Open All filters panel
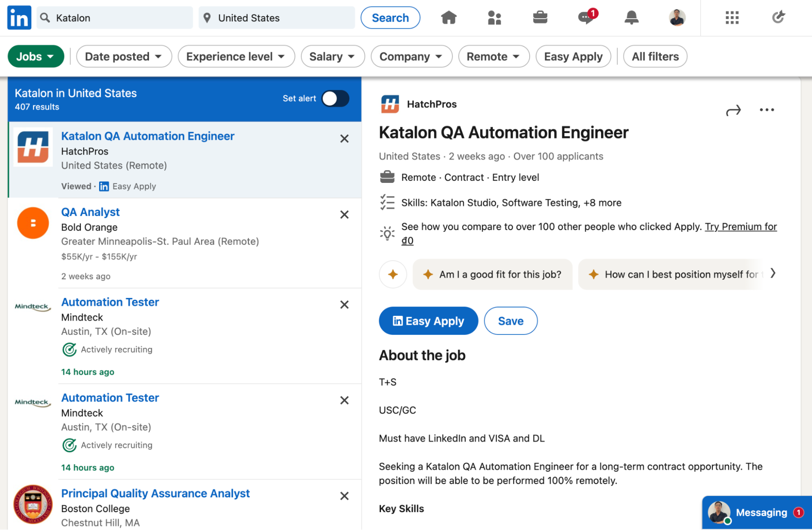The width and height of the screenshot is (812, 530). (x=655, y=56)
